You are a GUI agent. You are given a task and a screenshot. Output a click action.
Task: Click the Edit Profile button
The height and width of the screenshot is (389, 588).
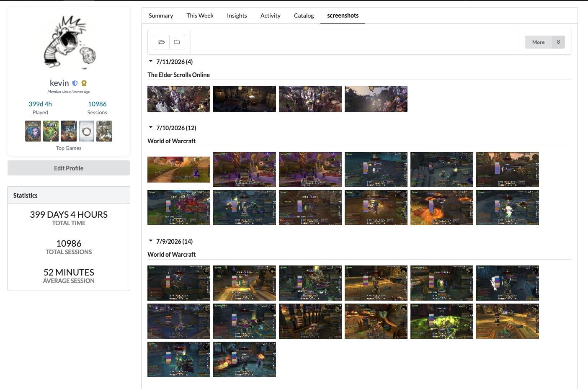69,168
